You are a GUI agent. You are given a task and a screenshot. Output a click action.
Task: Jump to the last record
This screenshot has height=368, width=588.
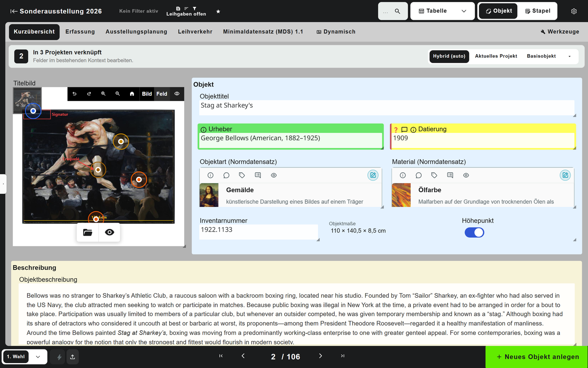click(x=342, y=356)
